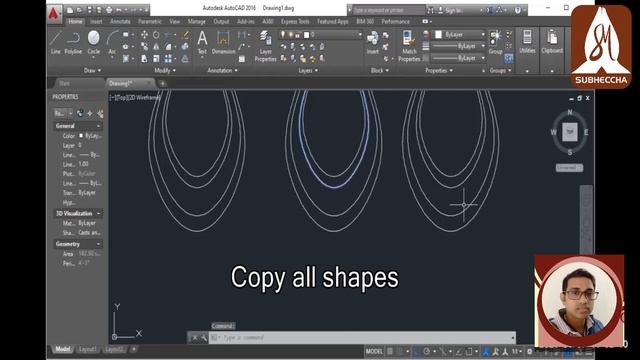This screenshot has height=360, width=640.
Task: Toggle group selection on/off button
Action: click(x=509, y=58)
